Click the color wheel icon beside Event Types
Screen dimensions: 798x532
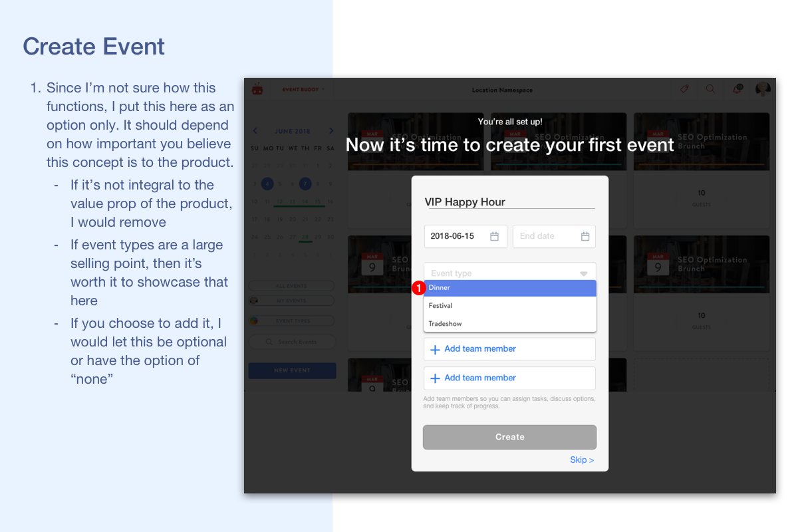point(253,321)
